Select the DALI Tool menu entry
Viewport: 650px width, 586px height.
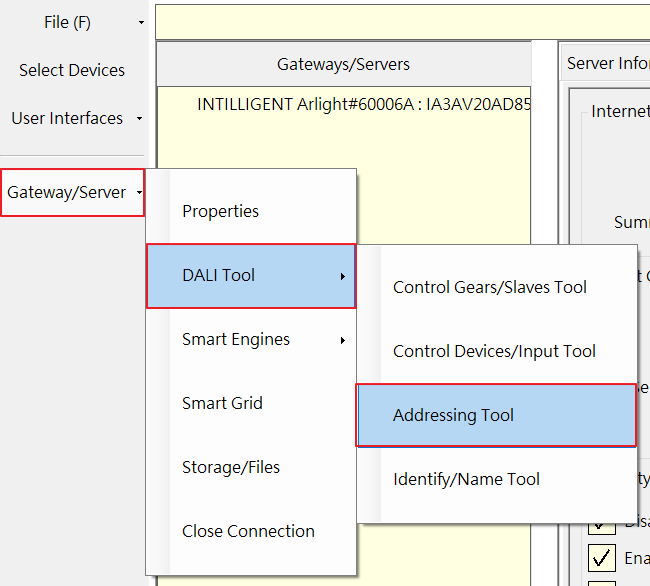coord(218,275)
